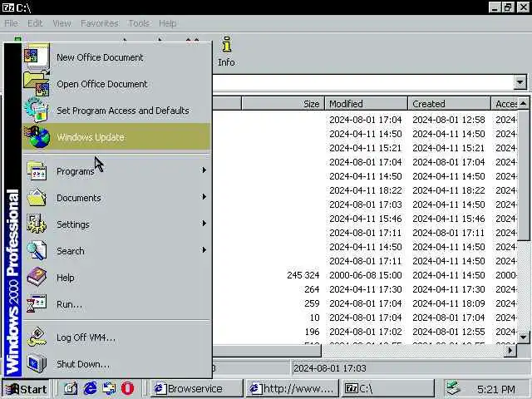The image size is (532, 399).
Task: Switch to Browservice taskbar window
Action: click(196, 388)
